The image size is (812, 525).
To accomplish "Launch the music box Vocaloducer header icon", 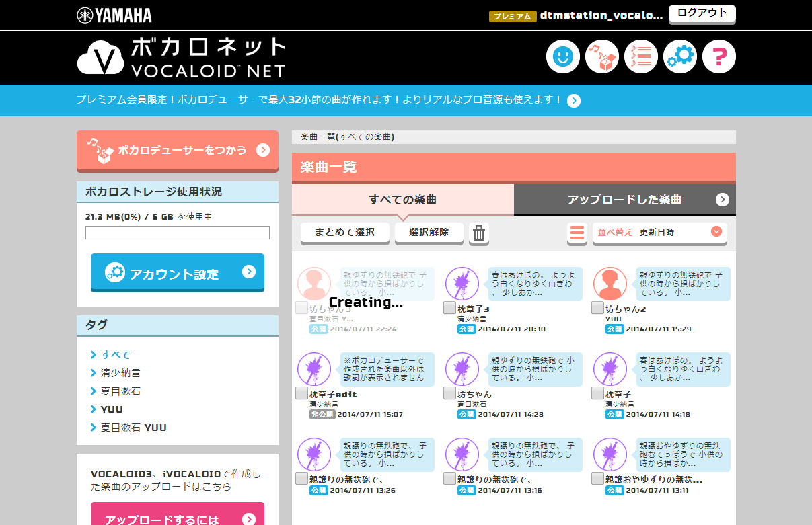I will click(602, 57).
